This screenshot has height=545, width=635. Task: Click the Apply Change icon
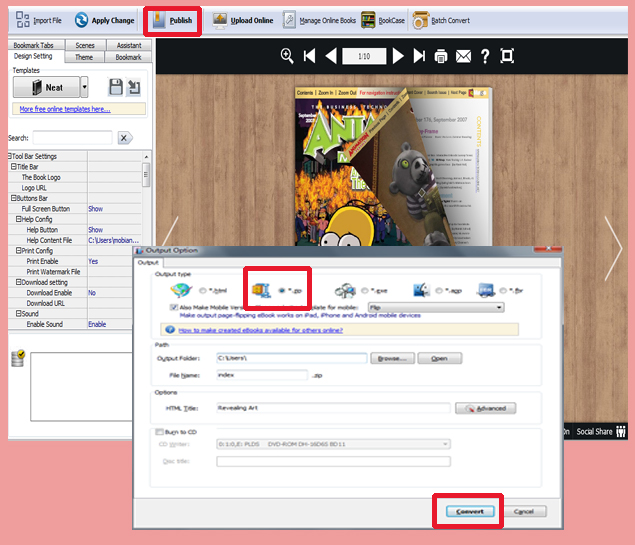[81, 20]
